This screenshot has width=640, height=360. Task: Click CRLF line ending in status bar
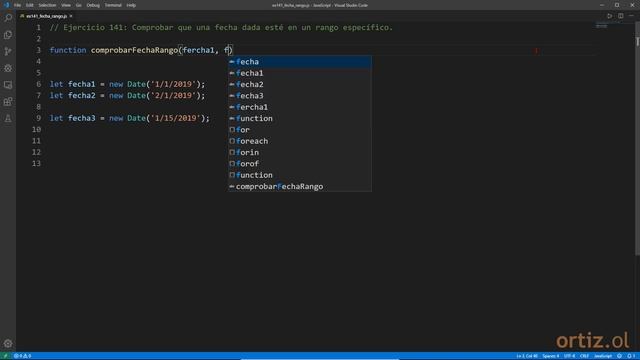point(584,356)
